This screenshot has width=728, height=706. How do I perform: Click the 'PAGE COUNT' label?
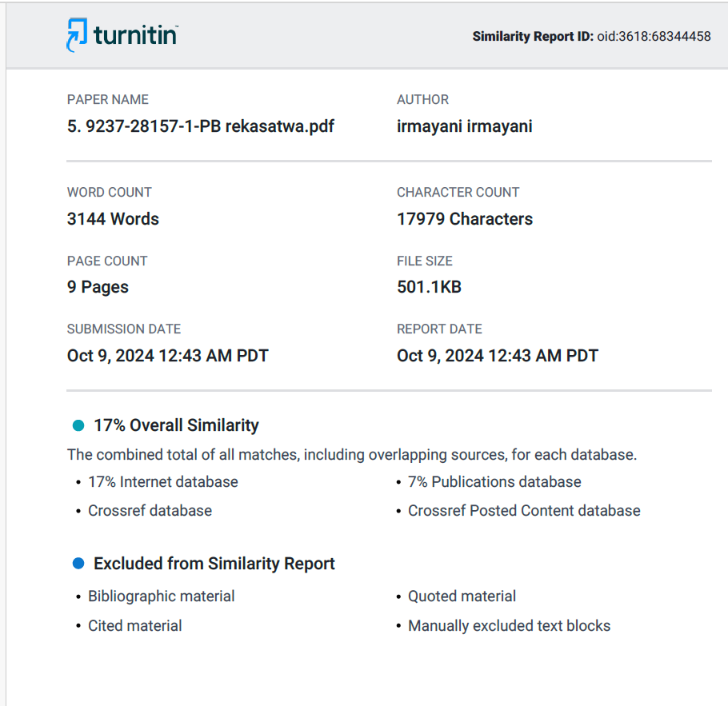click(x=107, y=261)
